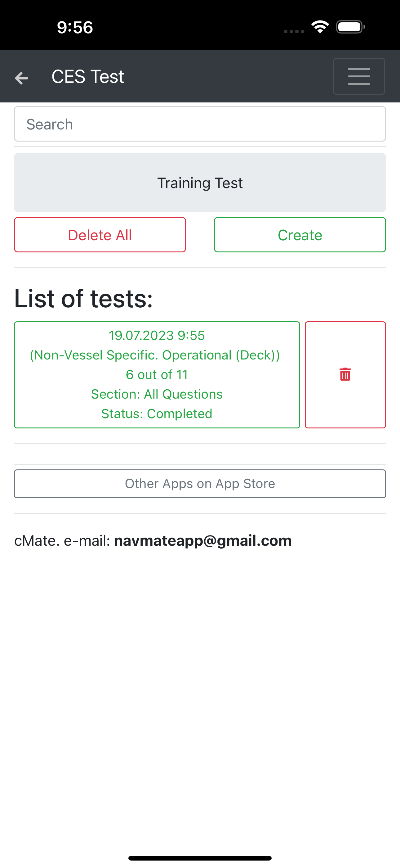Tap the cMate. e-mail label
This screenshot has height=868, width=400.
(62, 540)
